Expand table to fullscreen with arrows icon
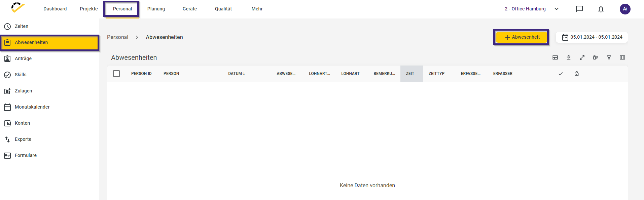Viewport: 644px width, 200px height. 582,57
